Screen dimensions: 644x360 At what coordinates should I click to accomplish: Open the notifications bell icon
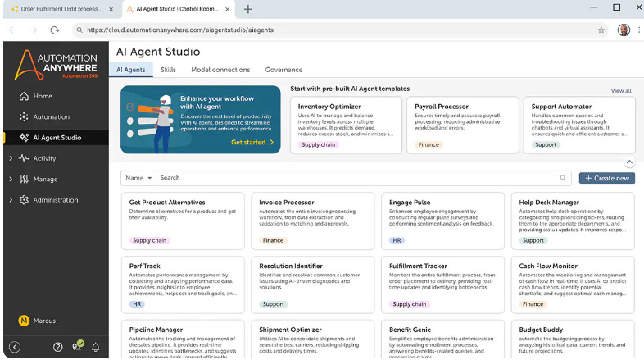[95, 347]
